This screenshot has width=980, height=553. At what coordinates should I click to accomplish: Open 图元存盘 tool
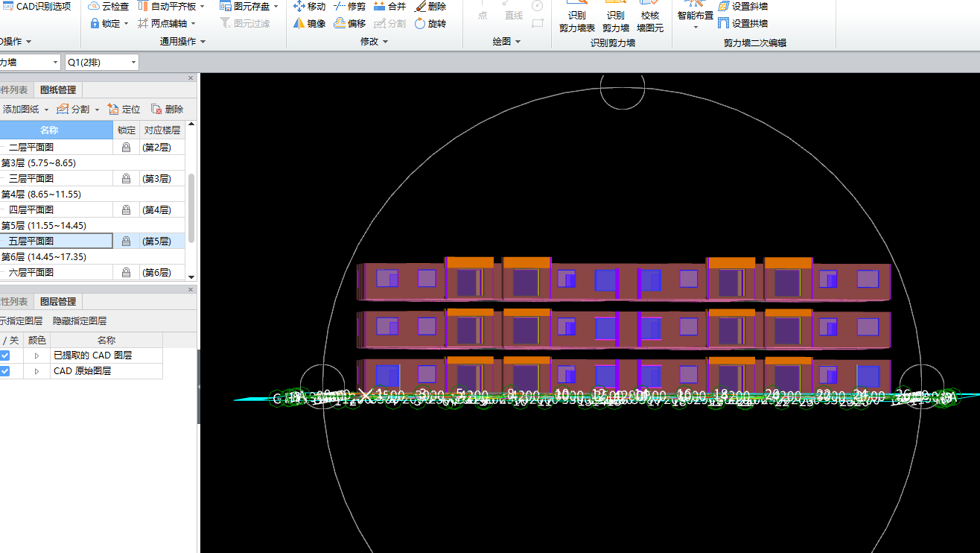click(x=249, y=6)
